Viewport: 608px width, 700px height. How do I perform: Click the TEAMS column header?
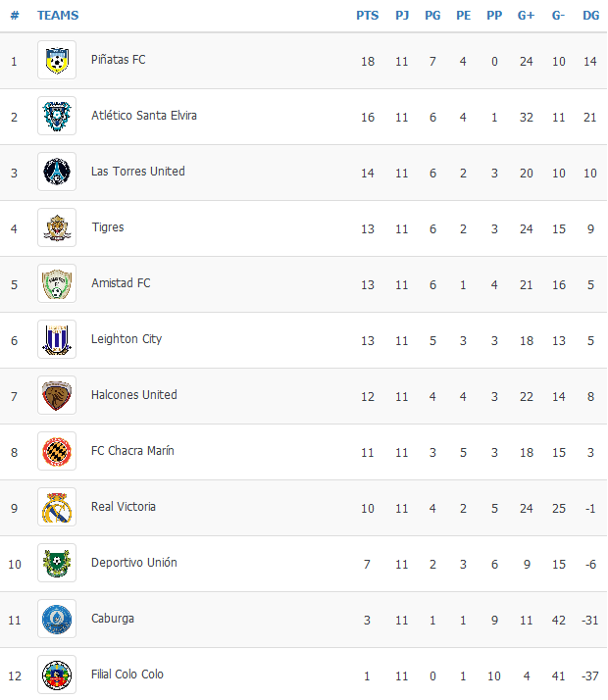(x=58, y=16)
